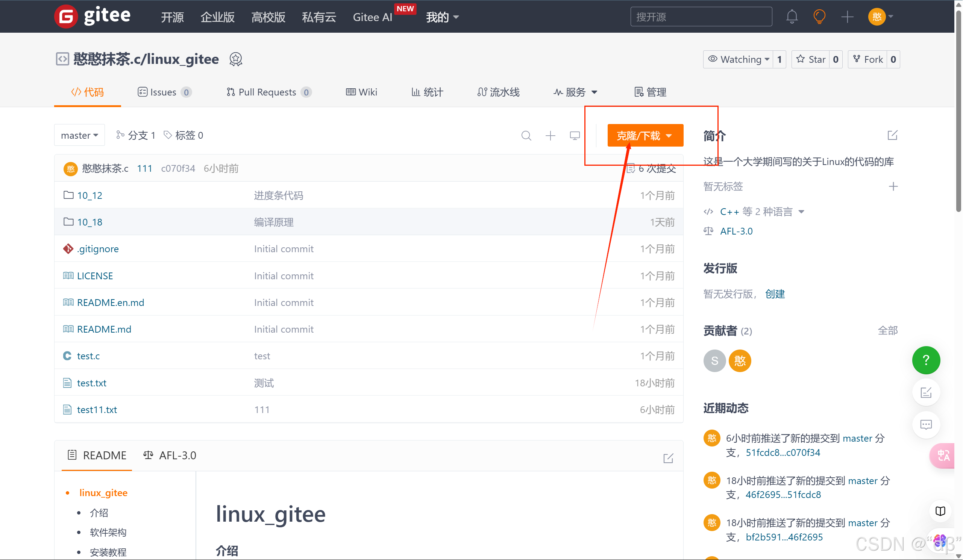Viewport: 963px width, 560px height.
Task: Open the Gitee home logo
Action: click(93, 17)
